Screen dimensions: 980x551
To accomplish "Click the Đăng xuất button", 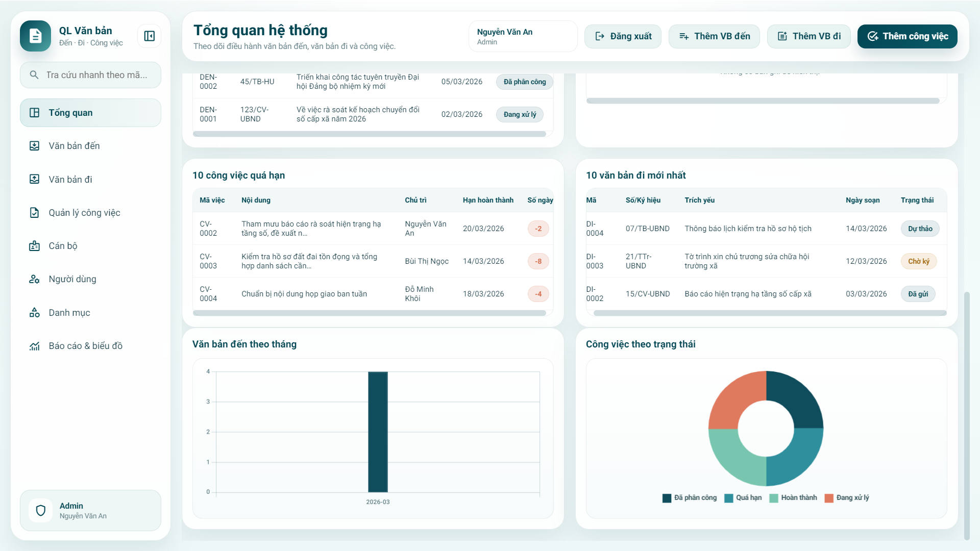I will pos(623,36).
